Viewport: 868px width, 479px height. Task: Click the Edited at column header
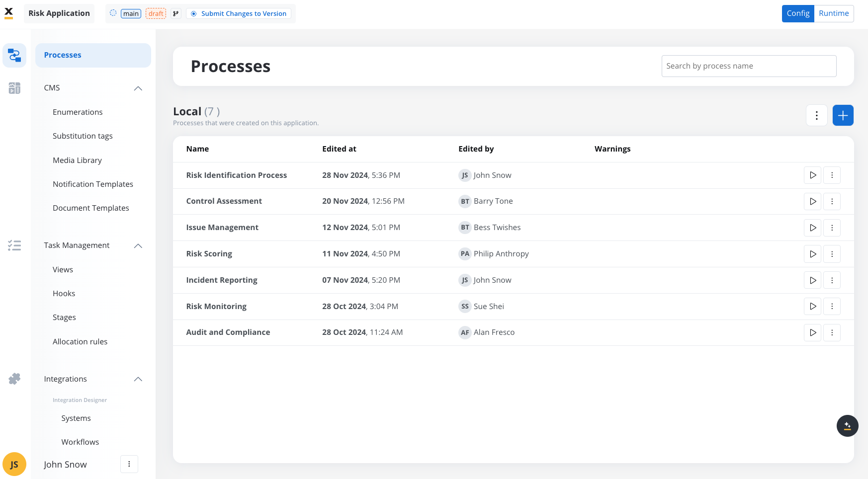tap(339, 149)
